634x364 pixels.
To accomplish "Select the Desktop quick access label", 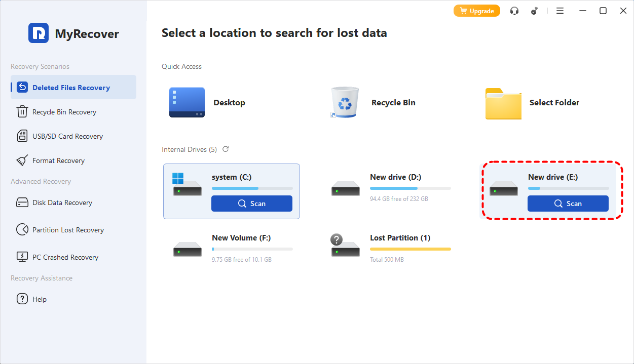I will (229, 102).
